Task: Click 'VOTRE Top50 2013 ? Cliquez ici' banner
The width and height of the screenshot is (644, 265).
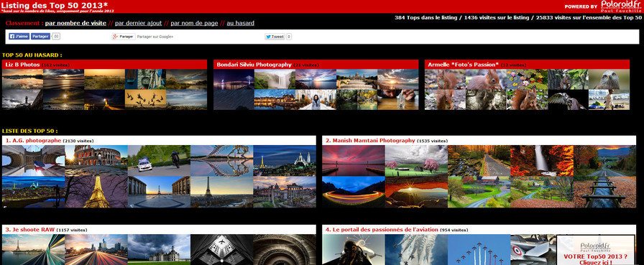Action: pos(596,250)
